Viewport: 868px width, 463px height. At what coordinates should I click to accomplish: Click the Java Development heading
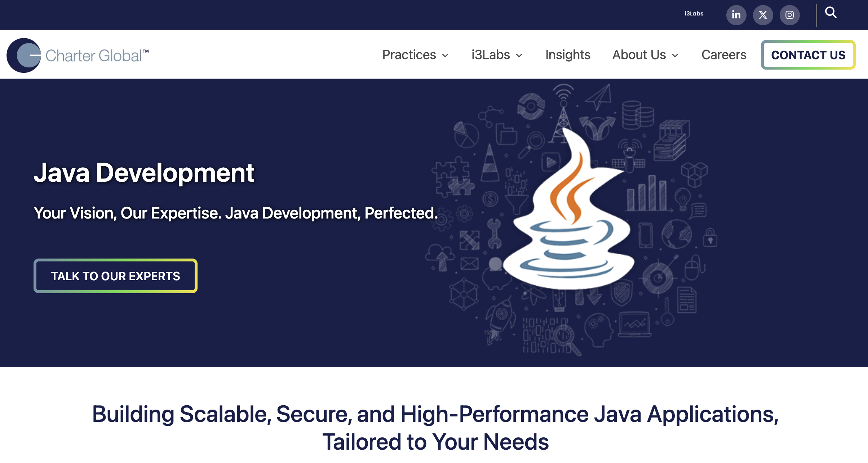tap(144, 173)
